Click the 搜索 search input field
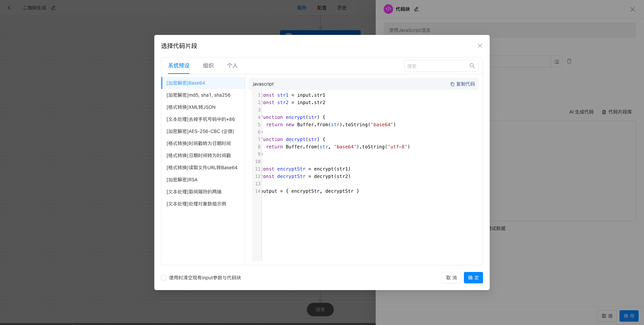 click(436, 66)
